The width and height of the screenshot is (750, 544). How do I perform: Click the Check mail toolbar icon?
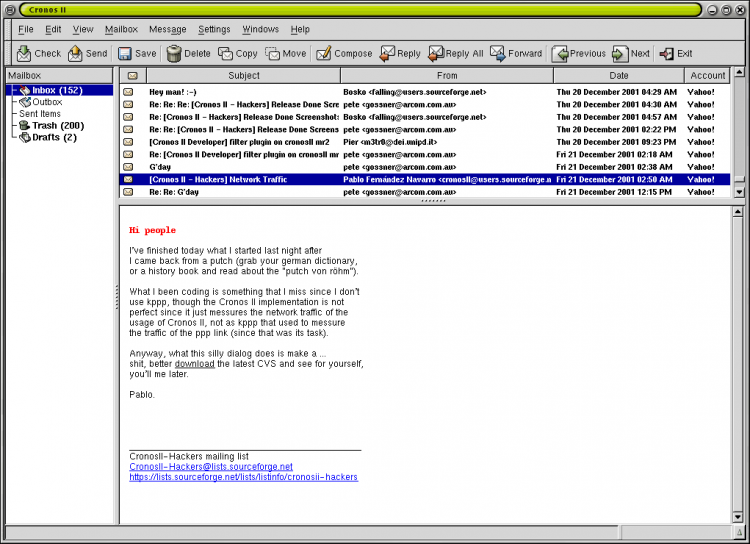(x=24, y=54)
